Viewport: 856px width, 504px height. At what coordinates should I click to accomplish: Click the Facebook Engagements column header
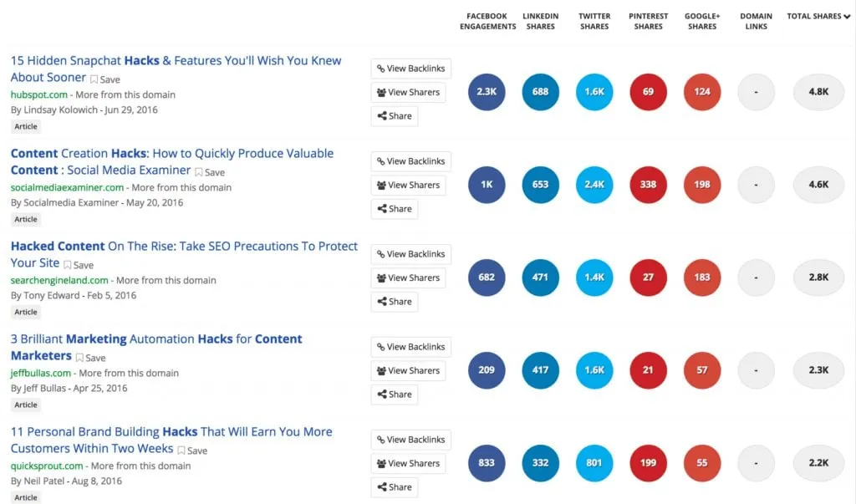point(487,21)
